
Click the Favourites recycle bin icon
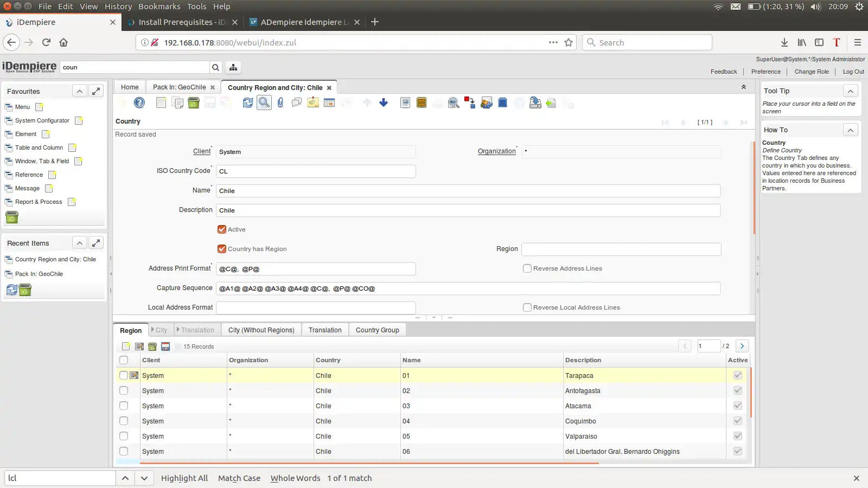pyautogui.click(x=12, y=217)
